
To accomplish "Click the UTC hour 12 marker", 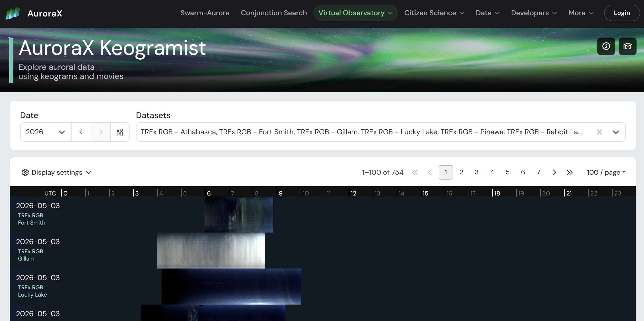I will point(353,193).
